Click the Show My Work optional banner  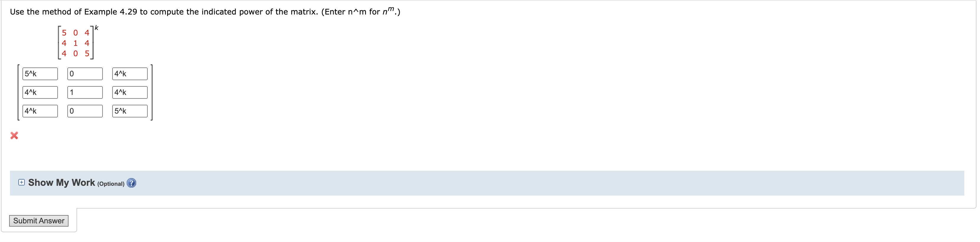304,183
